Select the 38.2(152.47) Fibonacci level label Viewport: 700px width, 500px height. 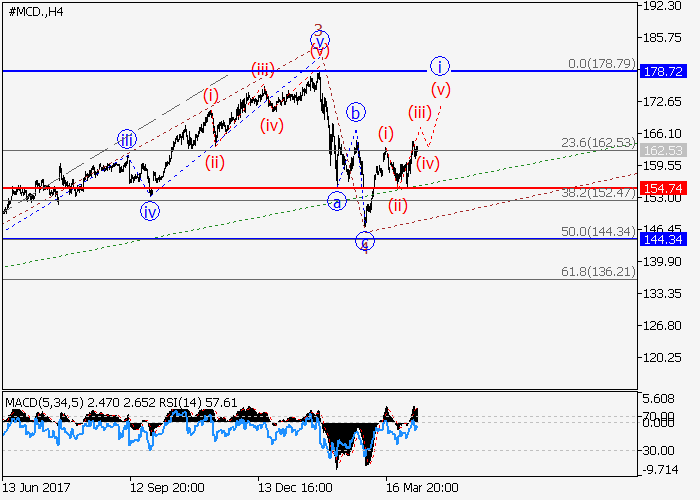point(598,192)
